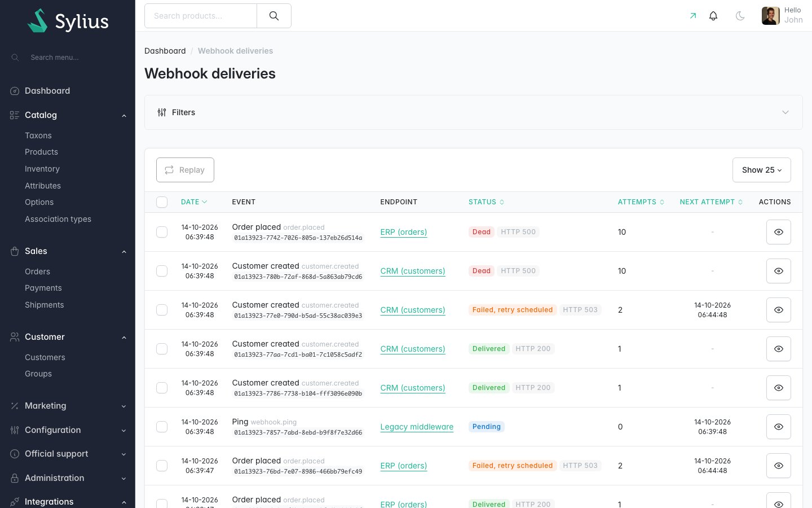
Task: Click the Configuration sliders icon in sidebar
Action: point(15,430)
